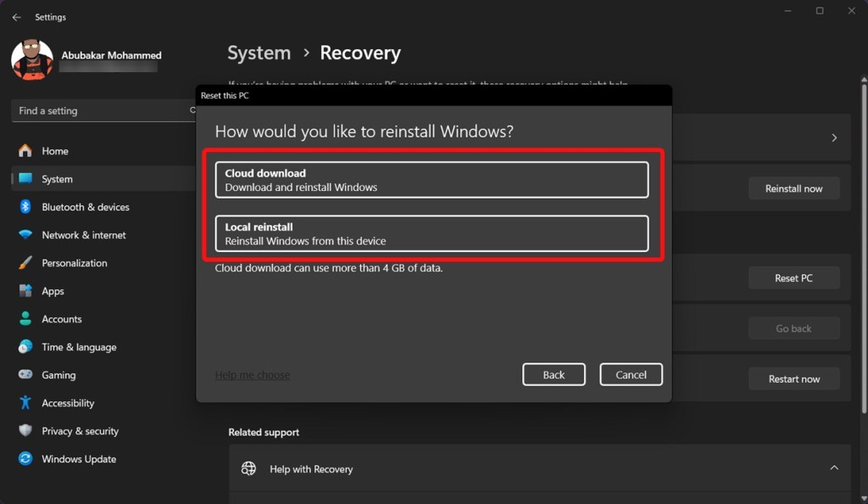Click the Accounts person icon
This screenshot has height=504, width=868.
click(25, 318)
